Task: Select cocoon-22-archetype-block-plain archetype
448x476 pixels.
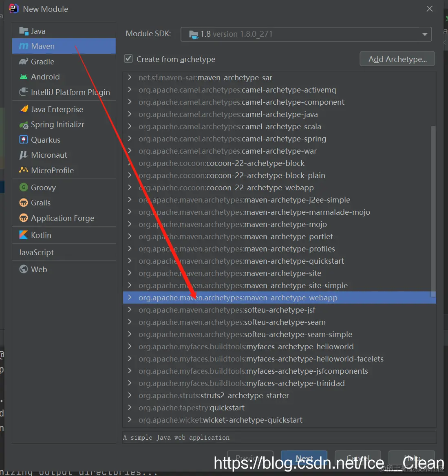Action: (x=279, y=176)
